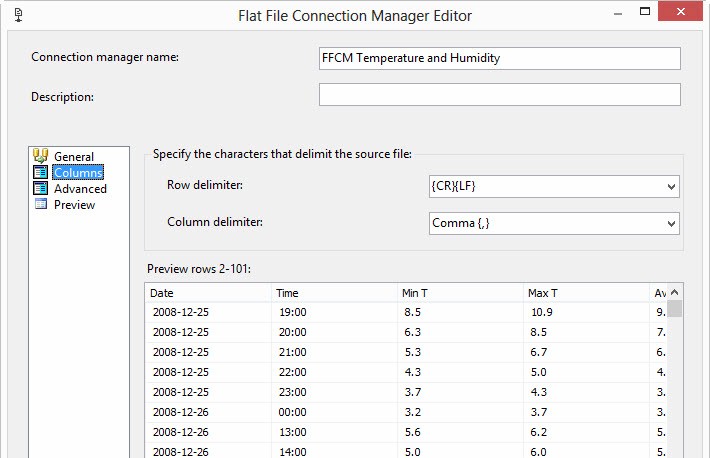
Task: Switch to the Advanced page
Action: coord(80,189)
